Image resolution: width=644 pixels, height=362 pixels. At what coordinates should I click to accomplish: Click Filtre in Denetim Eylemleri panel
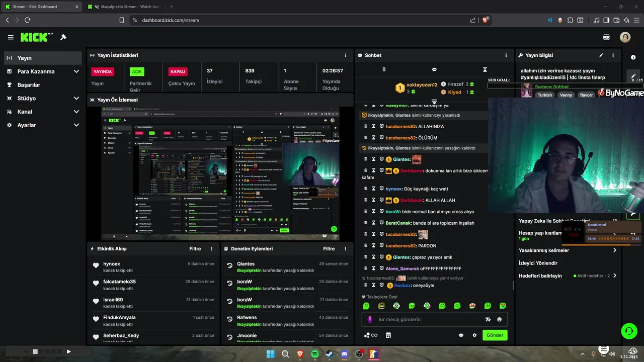coord(329,249)
